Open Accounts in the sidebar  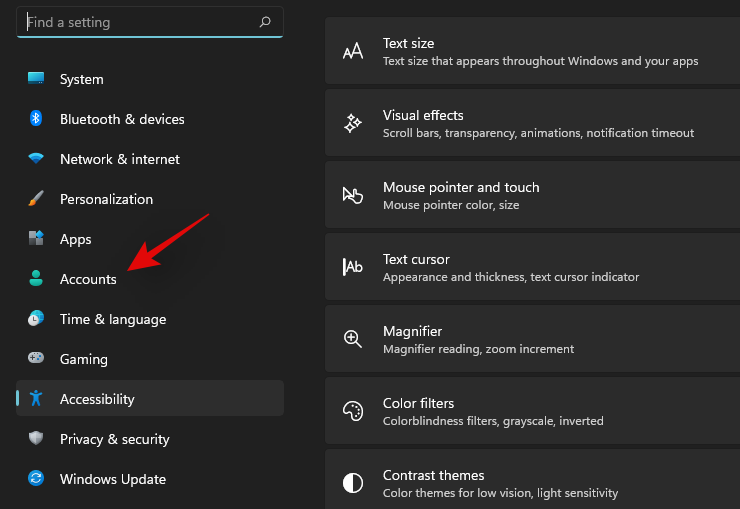click(x=88, y=279)
